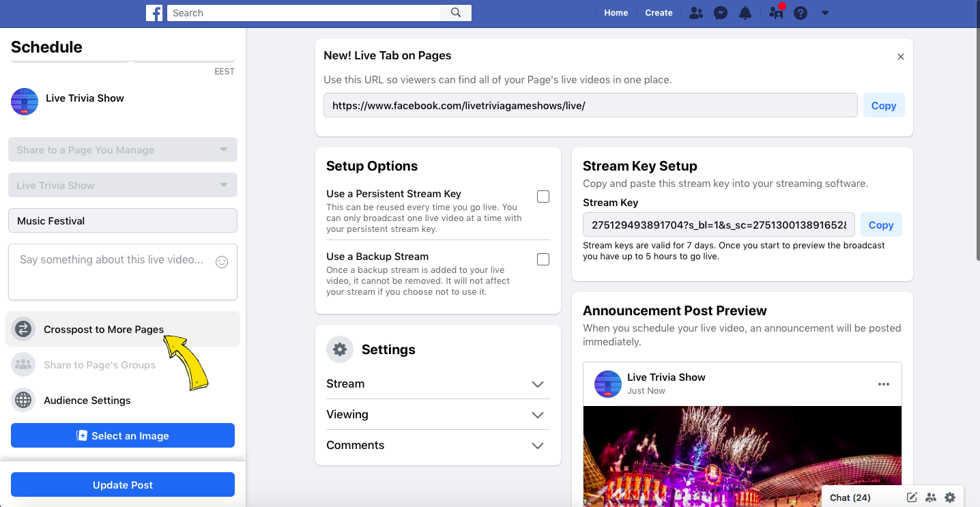Go to Home in top bar
Image resolution: width=980 pixels, height=507 pixels.
(x=616, y=12)
